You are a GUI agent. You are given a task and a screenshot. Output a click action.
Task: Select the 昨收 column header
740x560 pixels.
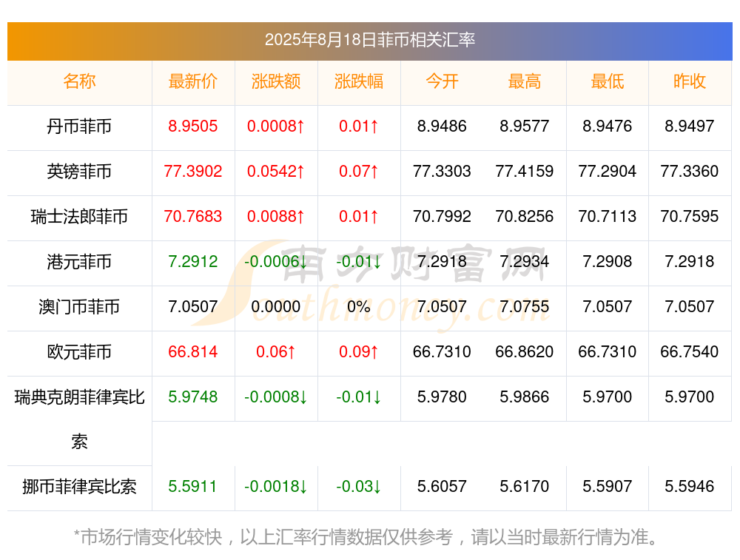tap(690, 81)
